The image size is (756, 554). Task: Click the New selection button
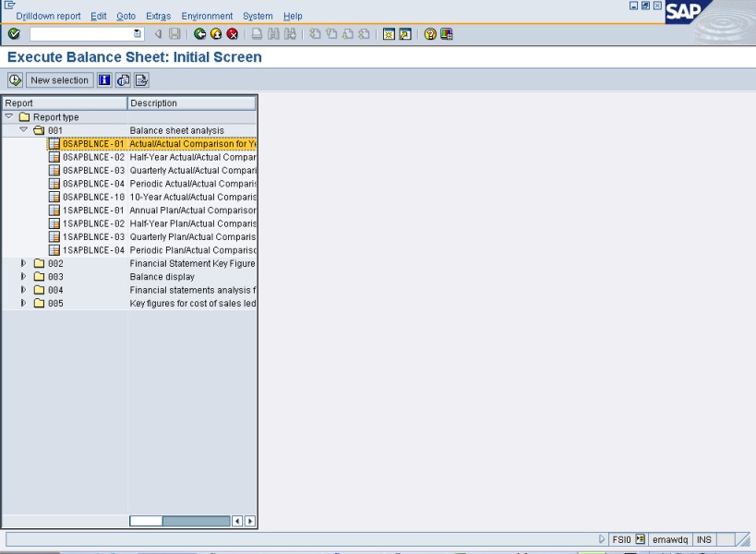60,80
